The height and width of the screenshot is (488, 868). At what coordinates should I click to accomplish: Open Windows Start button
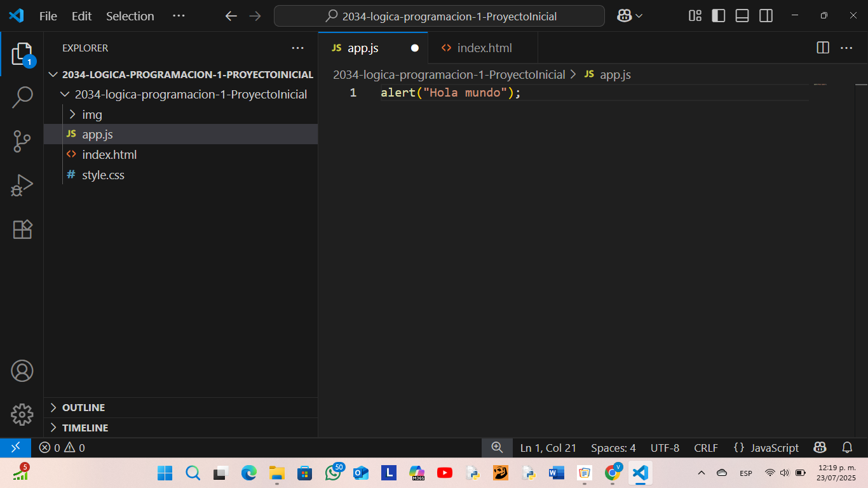(165, 473)
